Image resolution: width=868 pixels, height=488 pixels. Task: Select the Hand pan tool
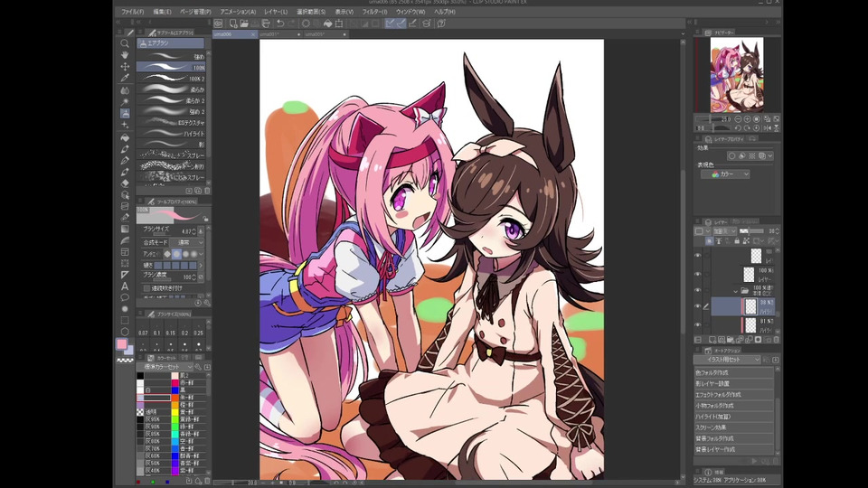click(x=125, y=55)
